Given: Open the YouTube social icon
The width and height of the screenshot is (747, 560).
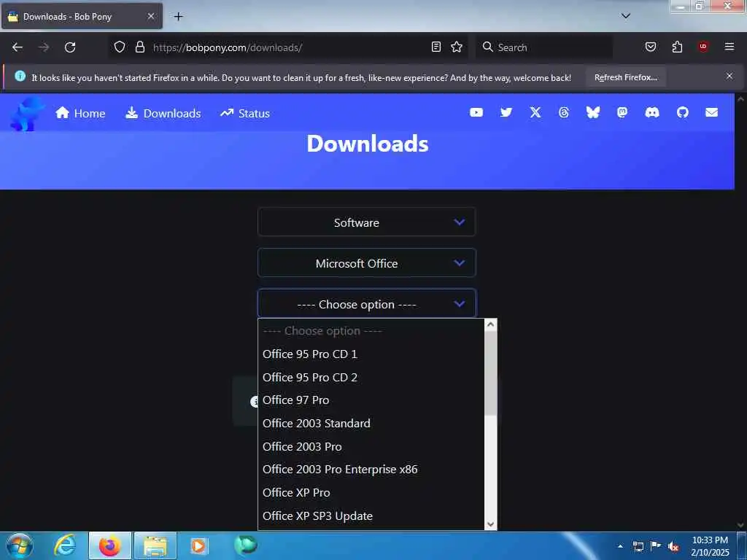Looking at the screenshot, I should point(476,112).
